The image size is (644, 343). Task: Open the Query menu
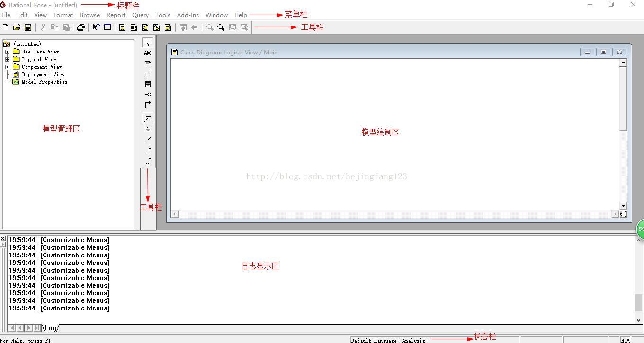click(x=140, y=15)
